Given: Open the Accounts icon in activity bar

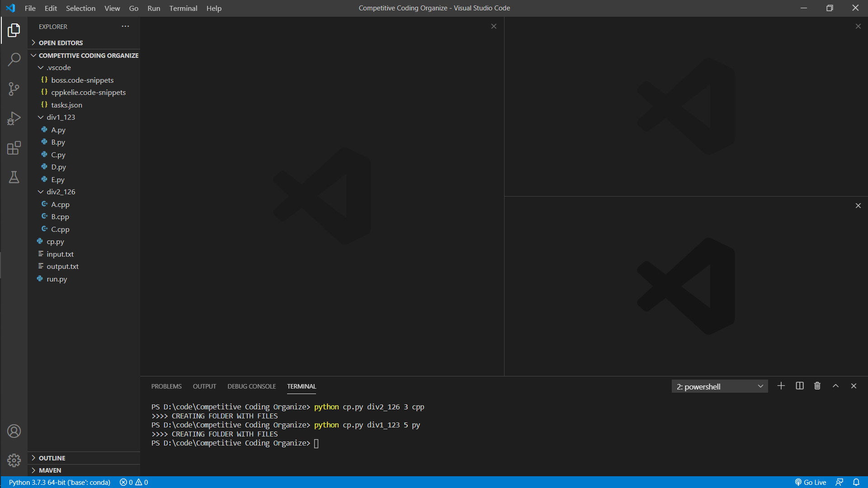Looking at the screenshot, I should click(14, 431).
